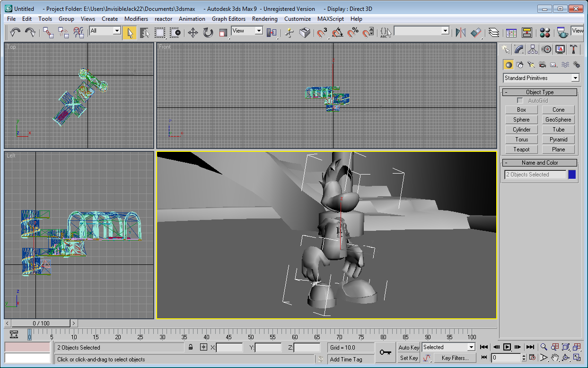
Task: Activate the Select Object arrow tool
Action: click(129, 32)
